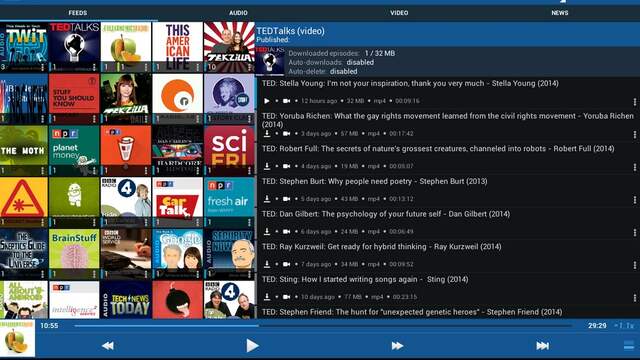Open overflow menu for Stella Young episode
This screenshot has height=360, width=640.
[x=635, y=102]
